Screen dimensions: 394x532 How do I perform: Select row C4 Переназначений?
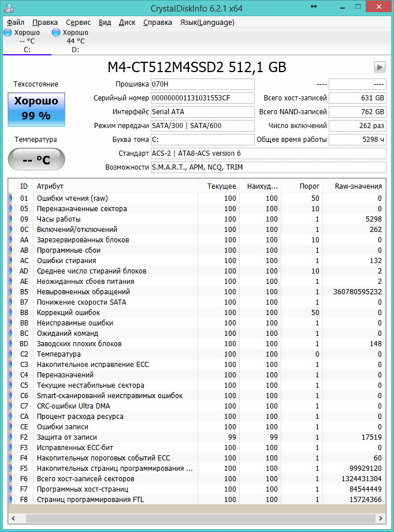[x=197, y=375]
